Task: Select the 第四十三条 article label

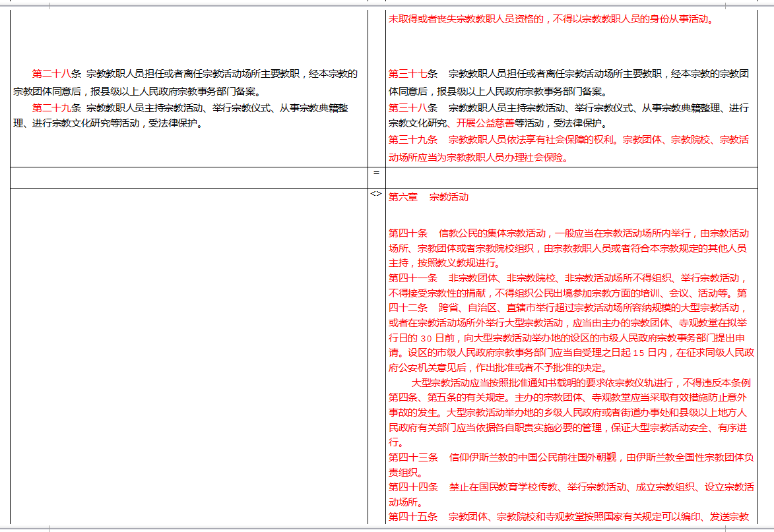Action: [412, 457]
